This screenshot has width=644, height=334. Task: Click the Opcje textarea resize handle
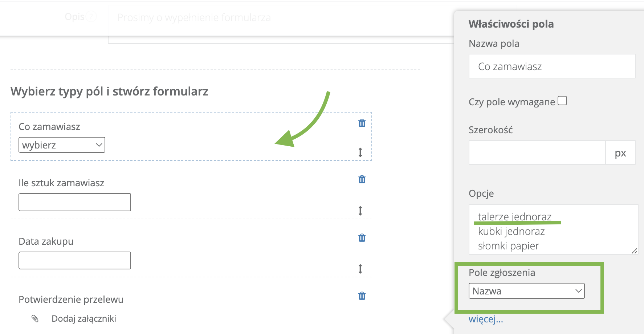pyautogui.click(x=634, y=251)
